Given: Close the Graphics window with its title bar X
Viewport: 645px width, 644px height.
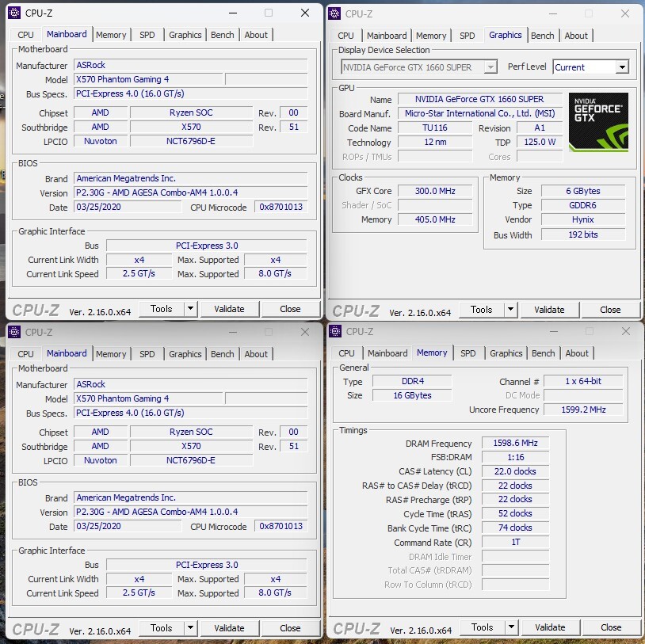Looking at the screenshot, I should click(x=626, y=13).
